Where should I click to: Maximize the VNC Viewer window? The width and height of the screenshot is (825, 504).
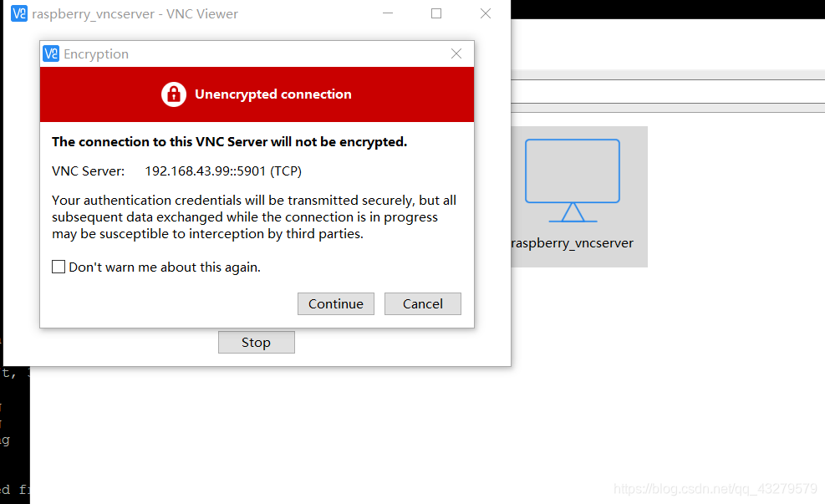tap(435, 13)
